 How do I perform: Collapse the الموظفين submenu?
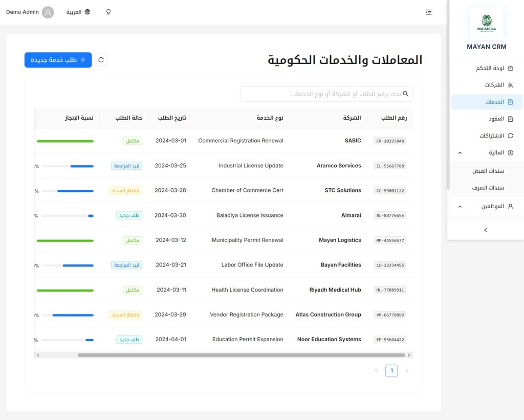[x=460, y=206]
